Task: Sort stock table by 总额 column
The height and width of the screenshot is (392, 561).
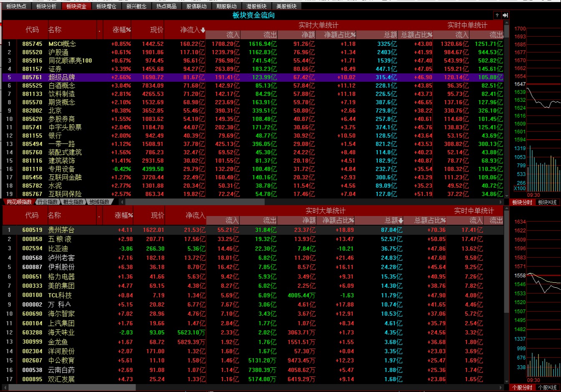Action: [394, 220]
